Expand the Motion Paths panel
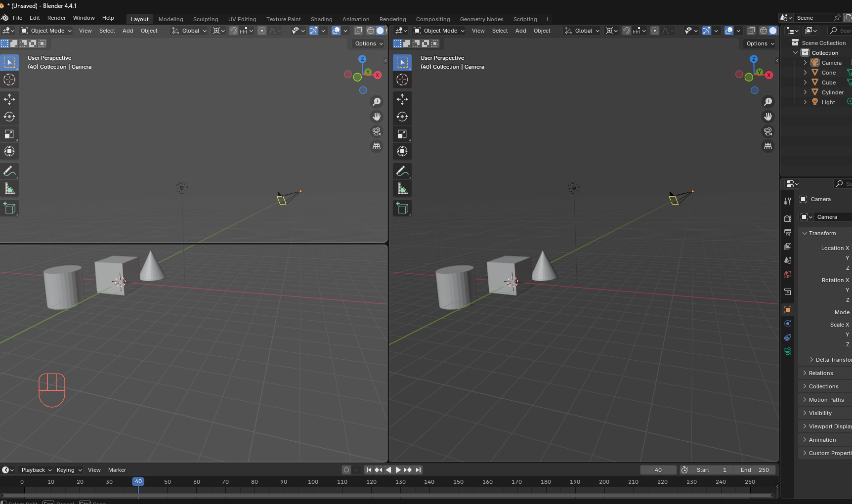Viewport: 852px width, 504px height. tap(825, 400)
